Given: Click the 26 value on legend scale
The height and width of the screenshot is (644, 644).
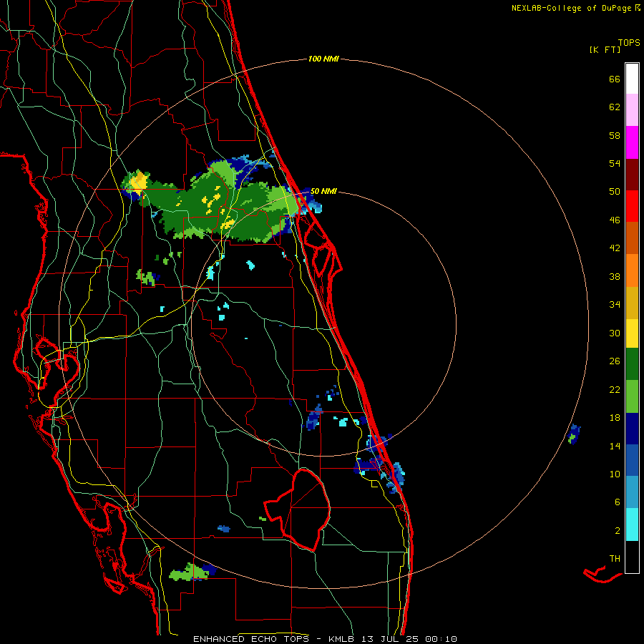Looking at the screenshot, I should pos(615,361).
